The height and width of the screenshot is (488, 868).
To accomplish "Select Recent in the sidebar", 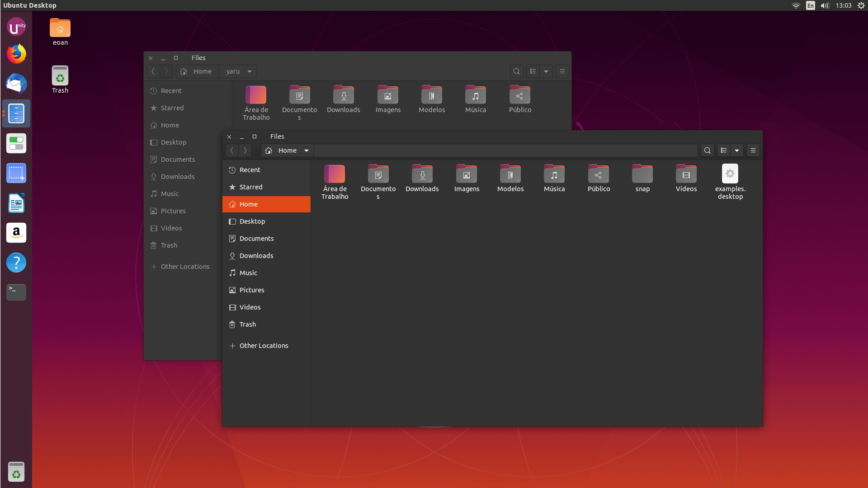I will click(x=249, y=169).
